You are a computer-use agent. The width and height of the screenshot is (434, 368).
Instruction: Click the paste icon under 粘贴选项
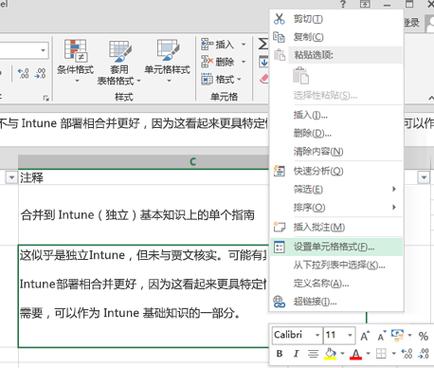coord(301,75)
